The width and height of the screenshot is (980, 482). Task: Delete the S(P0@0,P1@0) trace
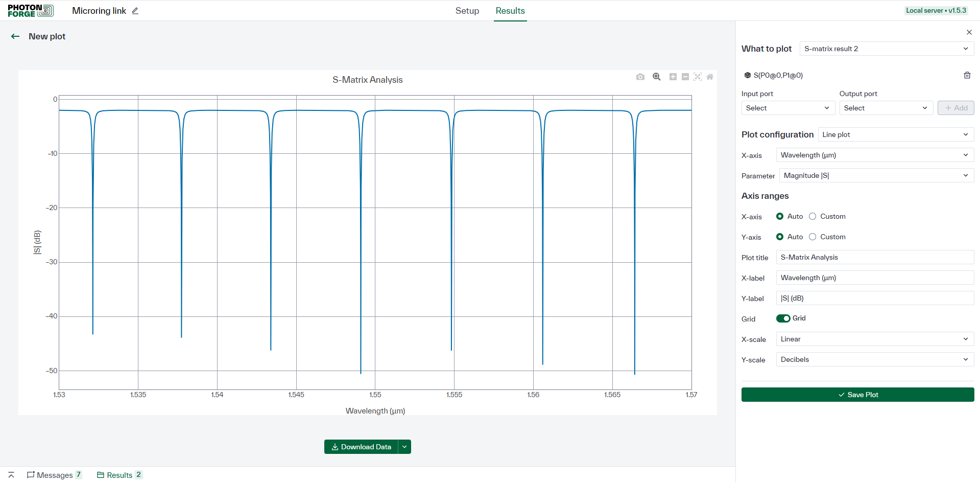967,75
